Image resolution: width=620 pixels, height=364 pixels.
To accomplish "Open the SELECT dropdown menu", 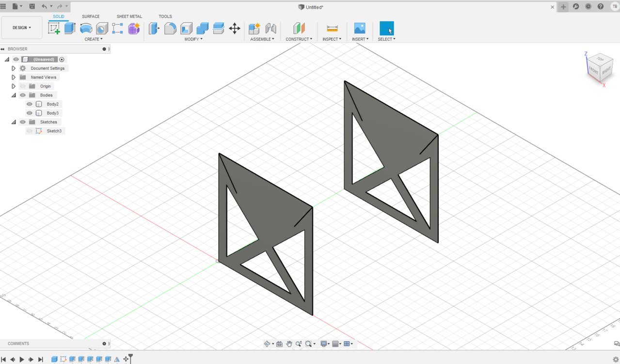I will click(387, 39).
